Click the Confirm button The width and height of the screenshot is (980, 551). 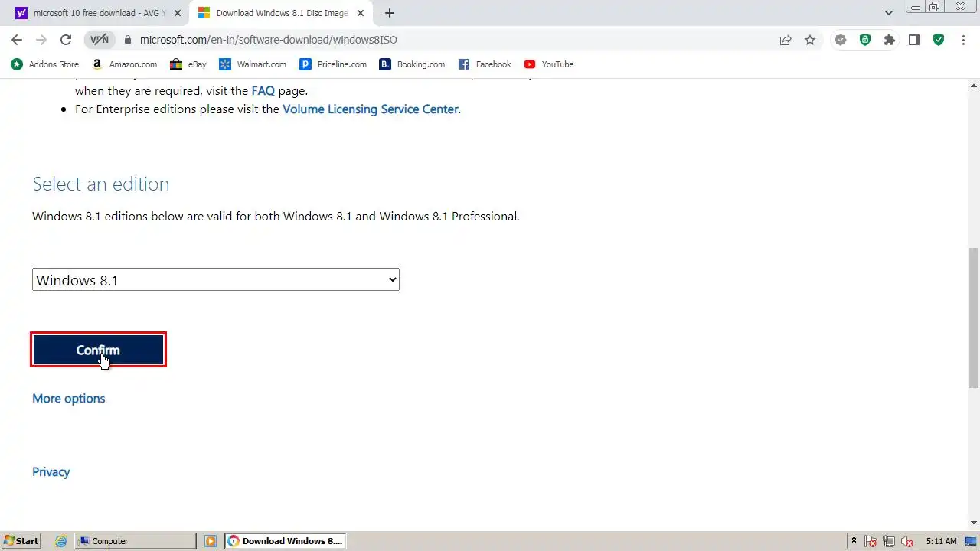coord(98,350)
